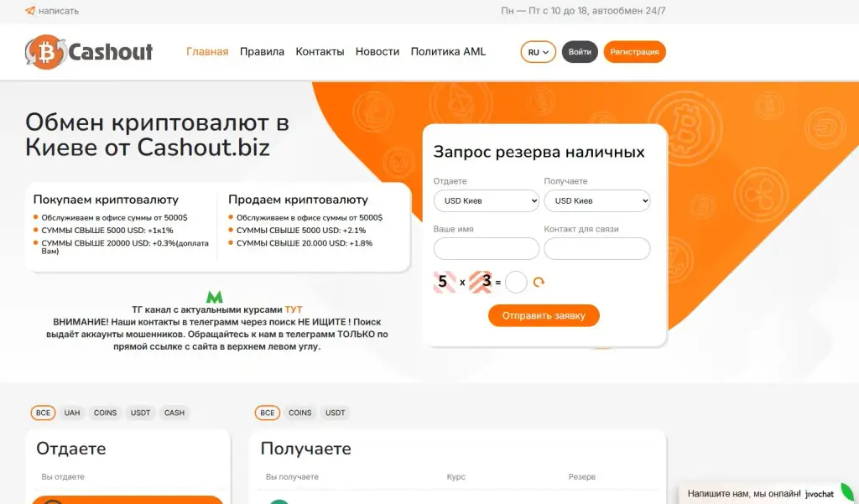This screenshot has height=504, width=859.
Task: Open the Отдаете USD Киев dropdown
Action: pos(487,200)
